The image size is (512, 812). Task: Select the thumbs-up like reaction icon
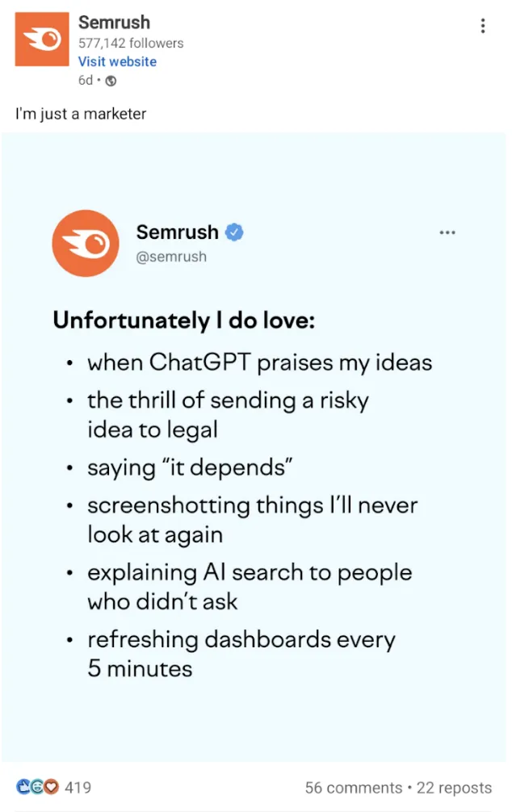pos(22,787)
